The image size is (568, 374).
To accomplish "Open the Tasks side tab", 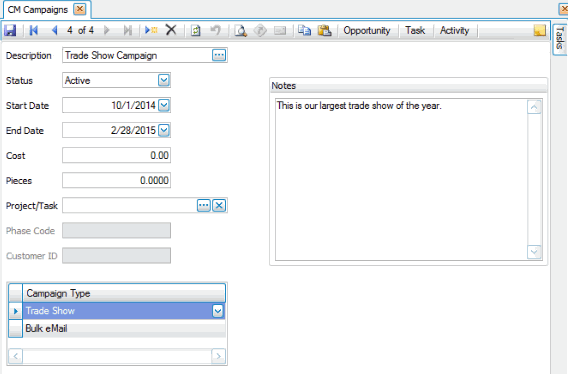I will [x=560, y=38].
